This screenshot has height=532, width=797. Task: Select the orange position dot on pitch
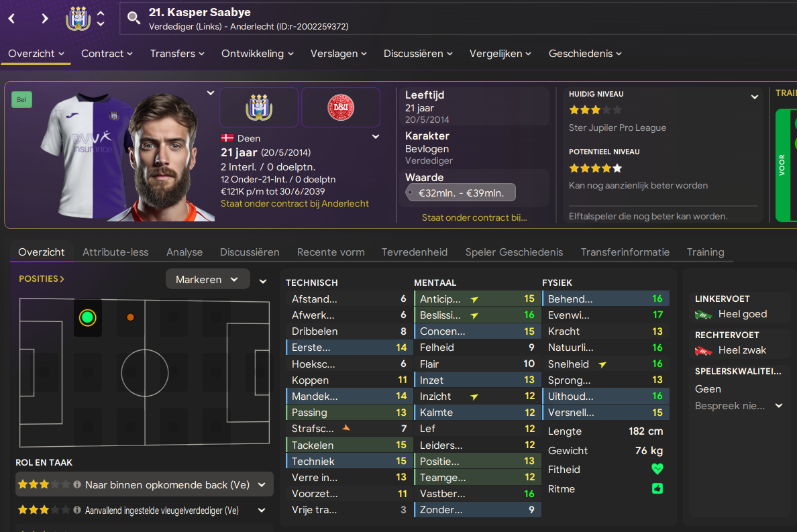[x=130, y=317]
